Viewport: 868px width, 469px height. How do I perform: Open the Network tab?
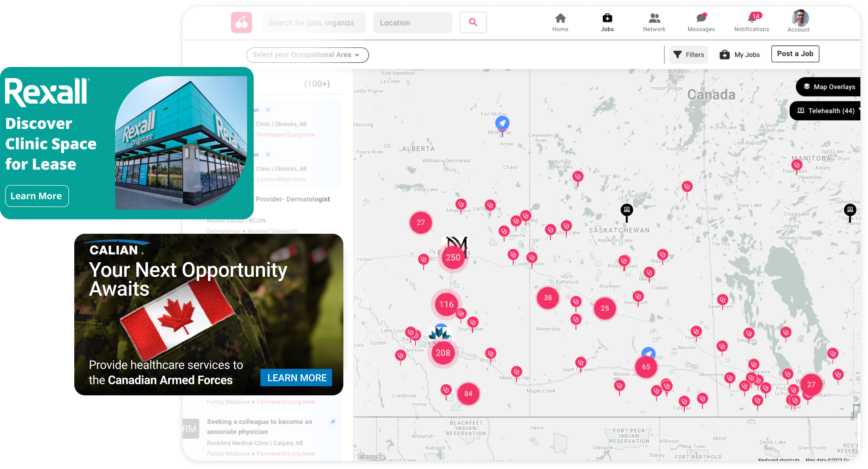pyautogui.click(x=654, y=22)
